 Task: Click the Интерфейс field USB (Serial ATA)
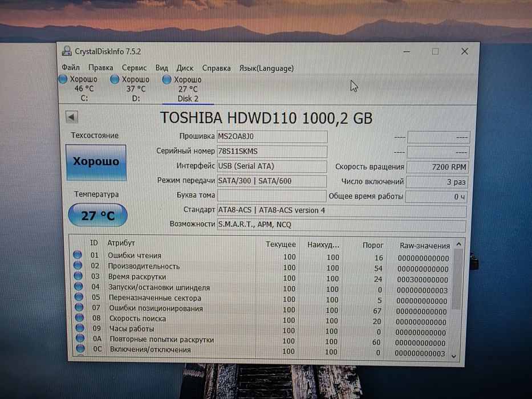(x=272, y=166)
